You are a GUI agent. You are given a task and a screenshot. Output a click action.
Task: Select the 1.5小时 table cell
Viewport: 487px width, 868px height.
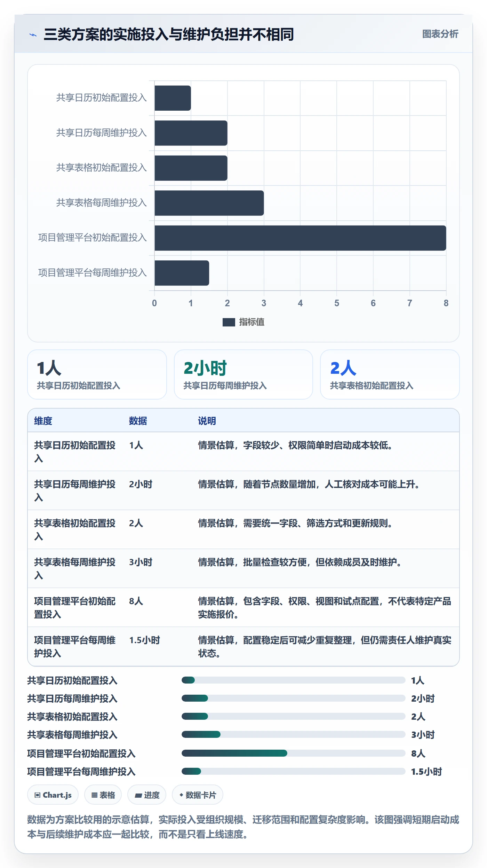pyautogui.click(x=144, y=640)
